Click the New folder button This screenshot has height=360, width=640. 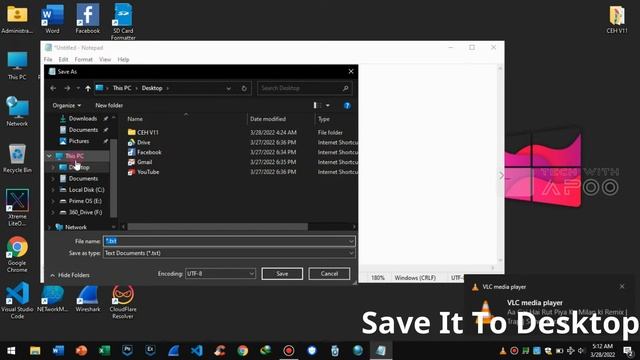pyautogui.click(x=109, y=105)
